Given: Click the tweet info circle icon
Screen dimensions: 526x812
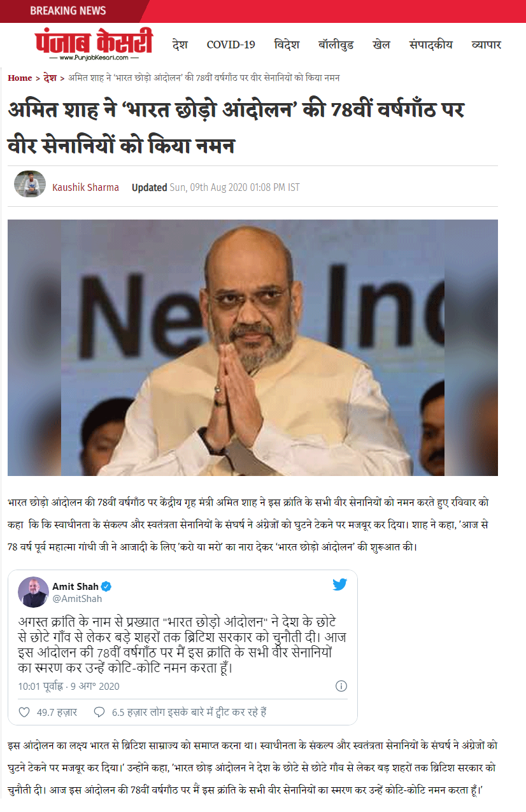Looking at the screenshot, I should pos(341,686).
